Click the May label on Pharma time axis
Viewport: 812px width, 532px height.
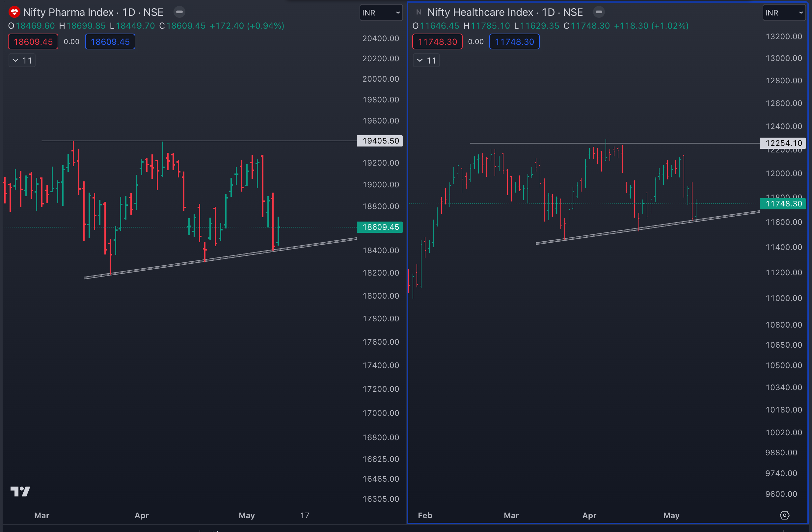coord(247,515)
